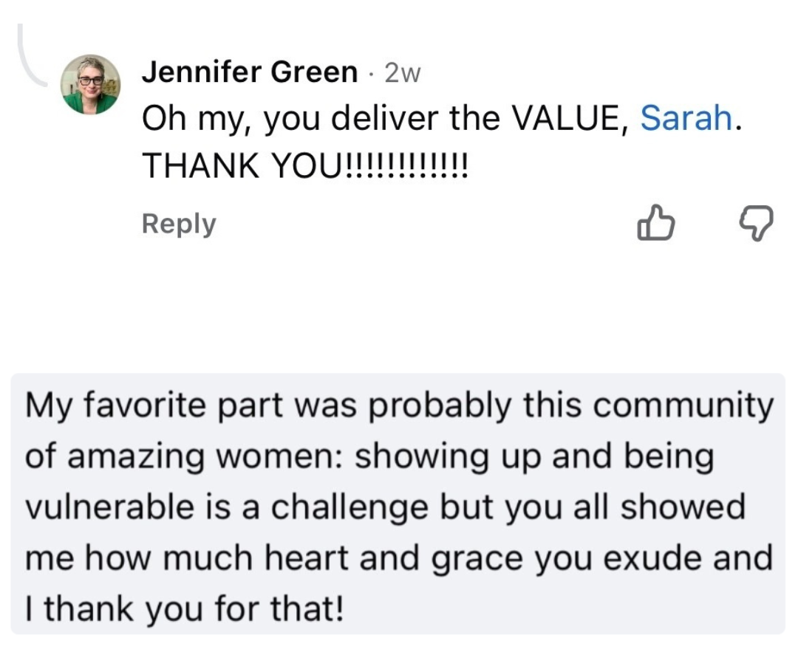This screenshot has width=798, height=672.
Task: Click the word "community" in the testimonial
Action: 698,405
